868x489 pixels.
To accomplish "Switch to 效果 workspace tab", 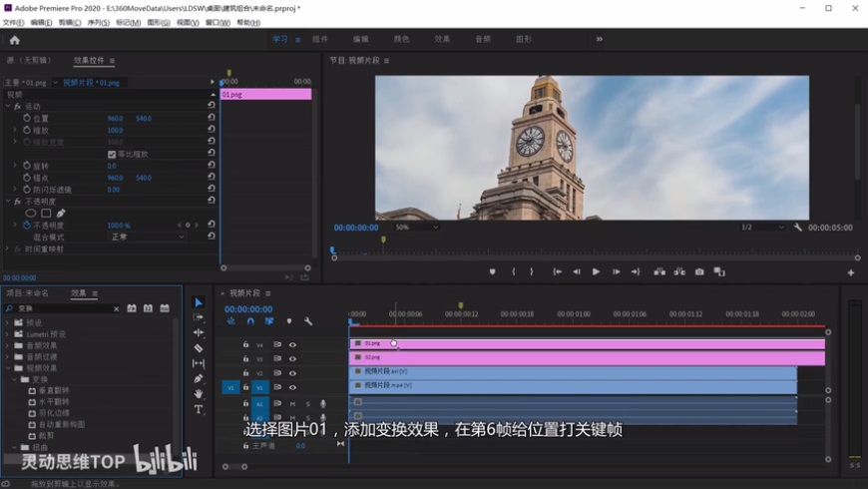I will tap(442, 39).
